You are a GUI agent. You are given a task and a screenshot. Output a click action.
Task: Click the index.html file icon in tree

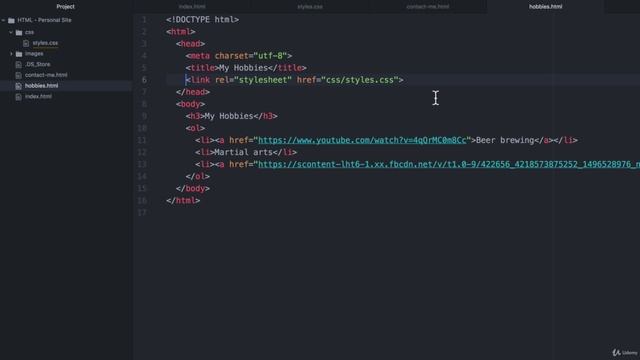[x=18, y=97]
